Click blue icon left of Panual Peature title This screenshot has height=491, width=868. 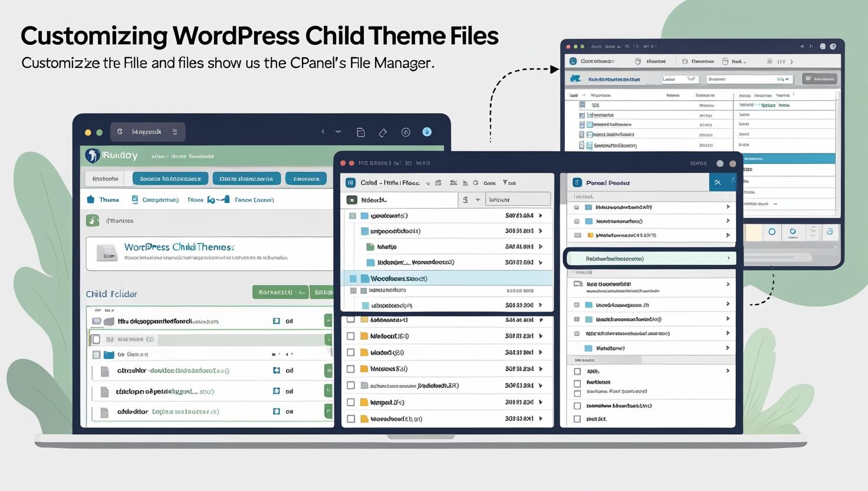[577, 183]
